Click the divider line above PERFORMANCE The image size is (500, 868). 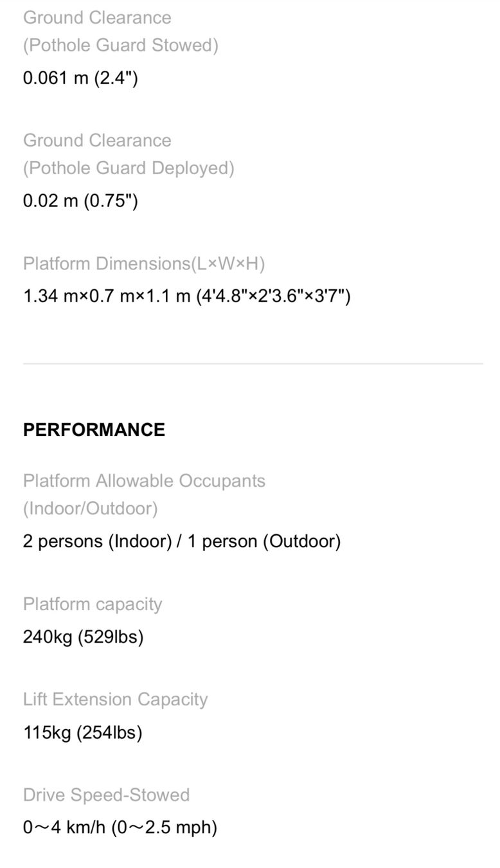coord(253,364)
